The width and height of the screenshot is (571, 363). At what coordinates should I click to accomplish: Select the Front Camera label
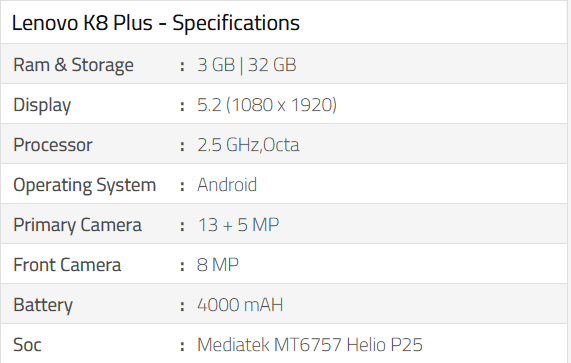67,265
